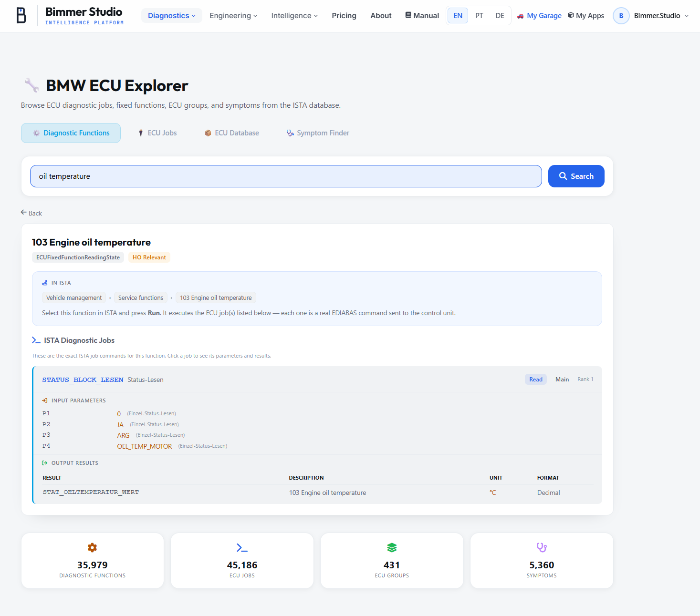Click the 103 Engine oil temperature breadcrumb chip
Image resolution: width=700 pixels, height=616 pixels.
(x=216, y=298)
